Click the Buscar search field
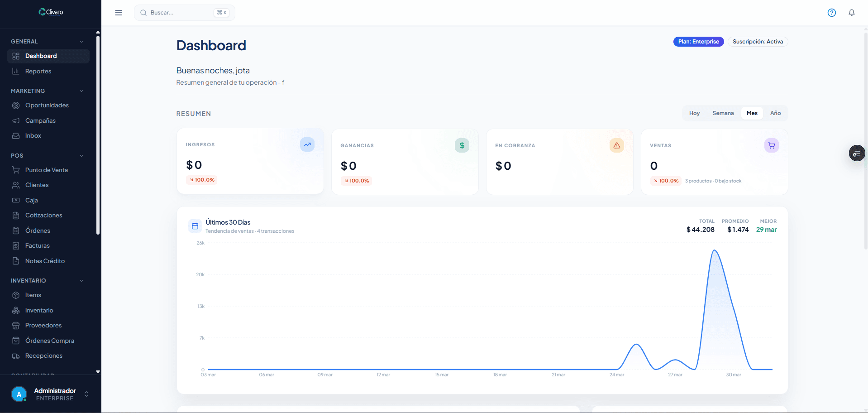868x413 pixels. [x=181, y=13]
